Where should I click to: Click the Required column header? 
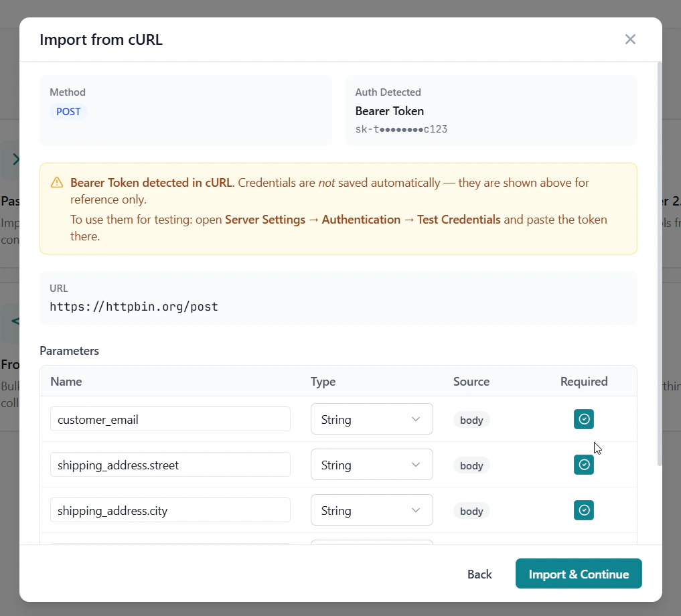tap(584, 382)
